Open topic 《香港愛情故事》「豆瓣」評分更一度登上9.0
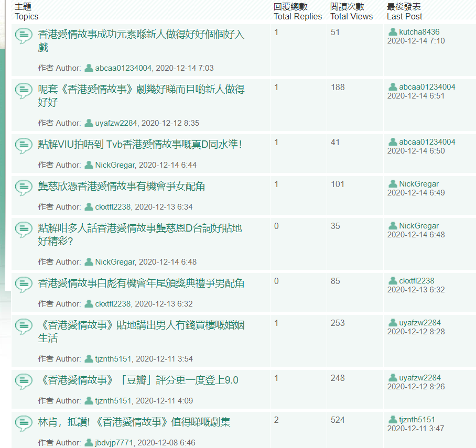 (x=138, y=380)
